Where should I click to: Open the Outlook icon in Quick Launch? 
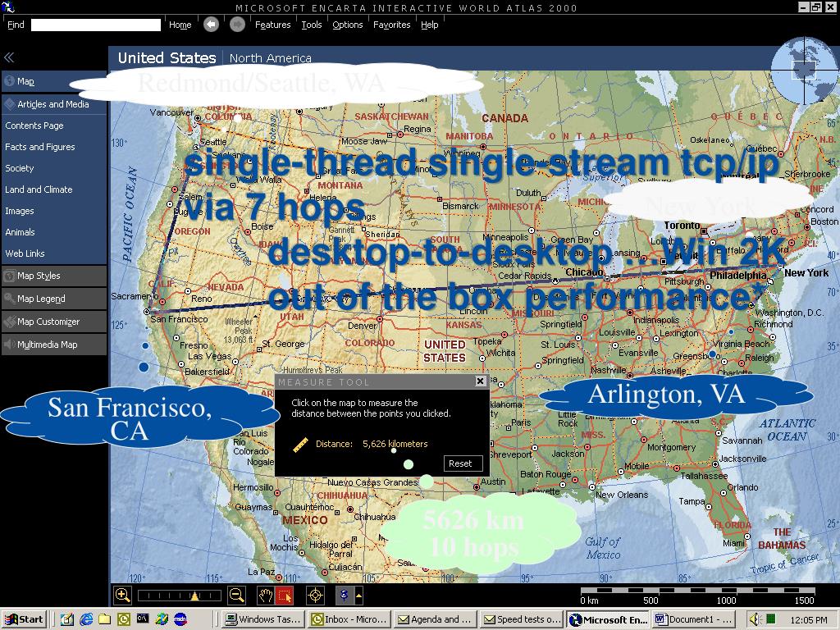pos(124,620)
